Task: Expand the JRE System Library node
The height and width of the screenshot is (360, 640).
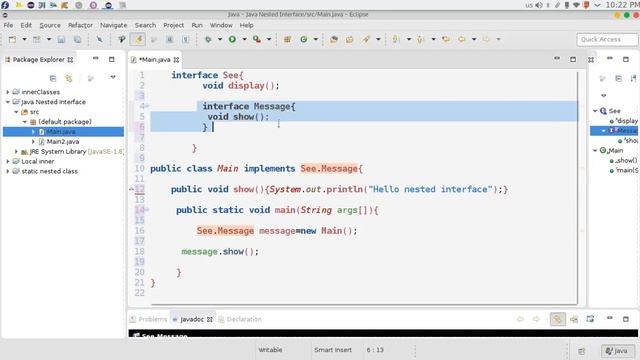Action: pos(16,151)
